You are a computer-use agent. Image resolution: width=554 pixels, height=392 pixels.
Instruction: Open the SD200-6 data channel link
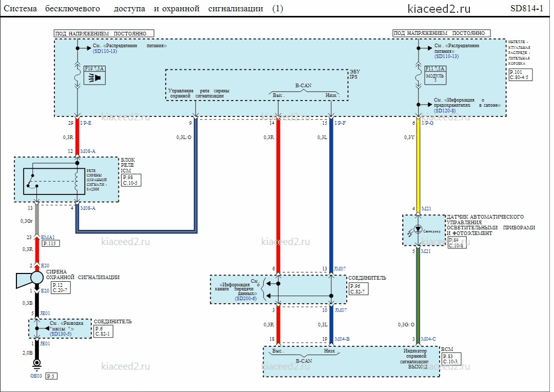(x=246, y=299)
